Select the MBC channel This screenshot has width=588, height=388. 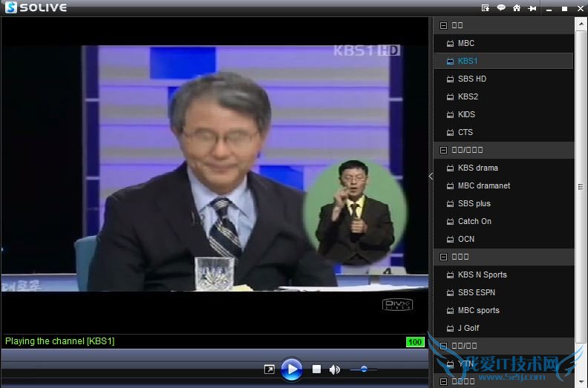tap(465, 43)
